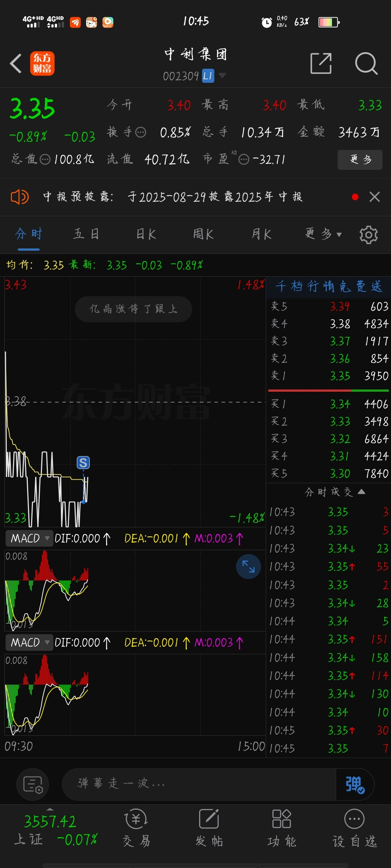Viewport: 391px width, 868px height.
Task: Tap 千档行情免费送 promotion banner
Action: click(328, 286)
